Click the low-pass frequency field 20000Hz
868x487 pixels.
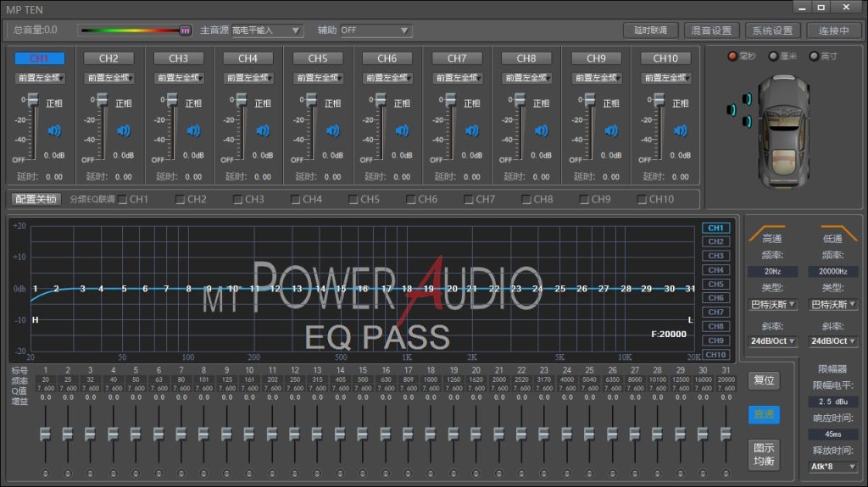pos(833,271)
